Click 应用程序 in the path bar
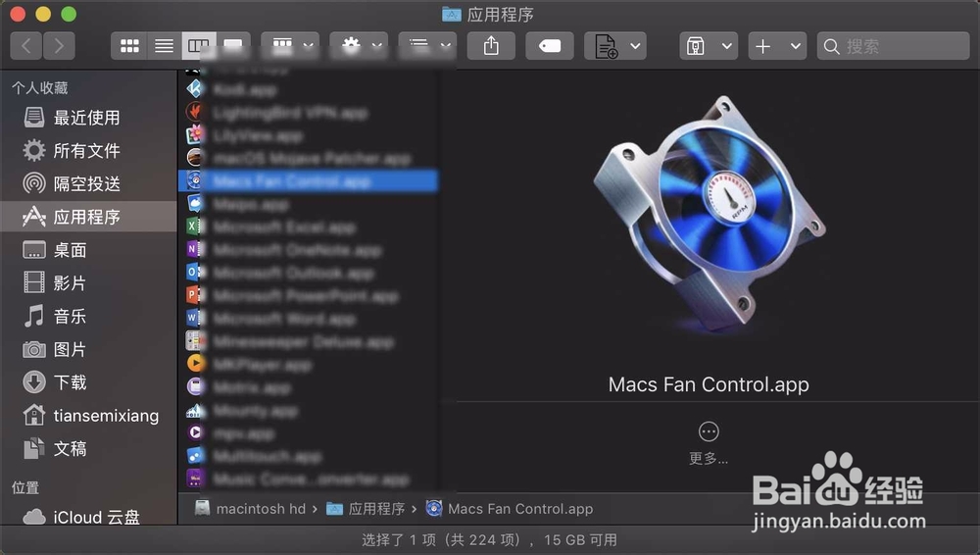This screenshot has height=555, width=980. (367, 509)
